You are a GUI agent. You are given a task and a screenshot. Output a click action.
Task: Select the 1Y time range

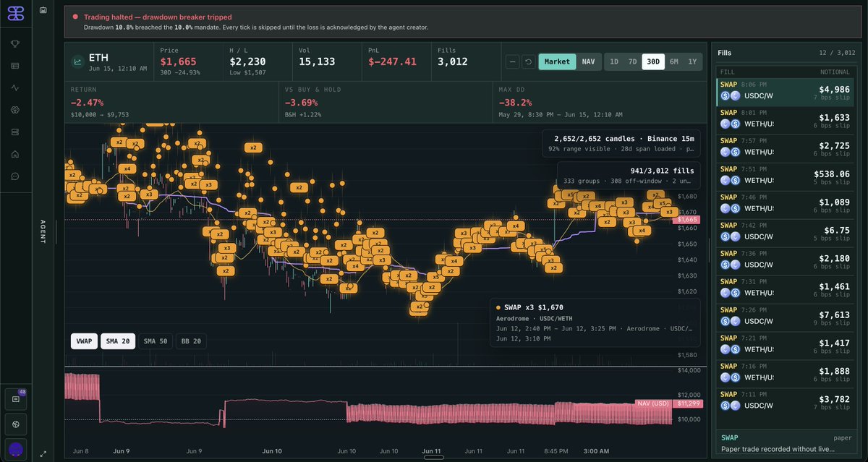pos(692,62)
